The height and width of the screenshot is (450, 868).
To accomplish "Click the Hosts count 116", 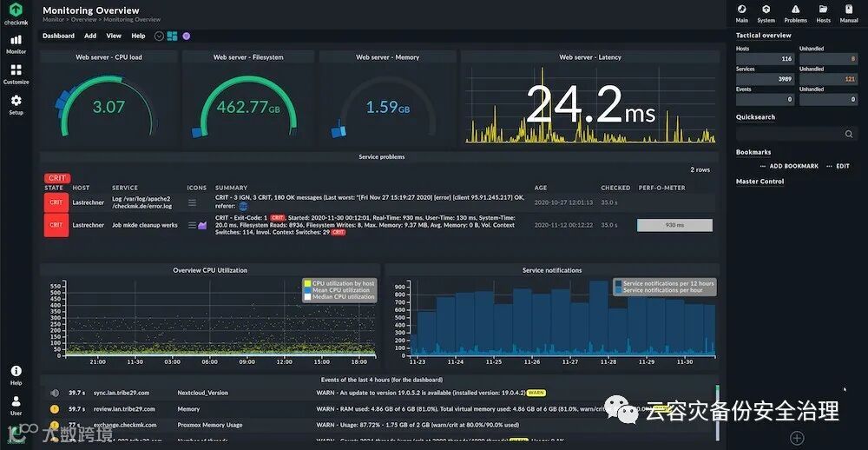I will [x=766, y=59].
